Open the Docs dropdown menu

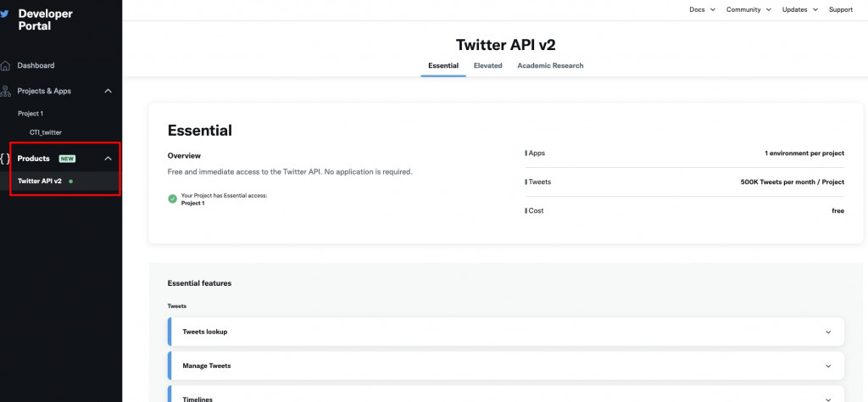(x=702, y=9)
